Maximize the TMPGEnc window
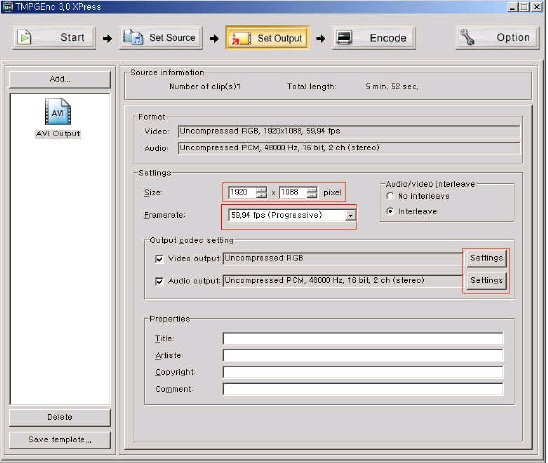This screenshot has width=548, height=463. [x=524, y=7]
